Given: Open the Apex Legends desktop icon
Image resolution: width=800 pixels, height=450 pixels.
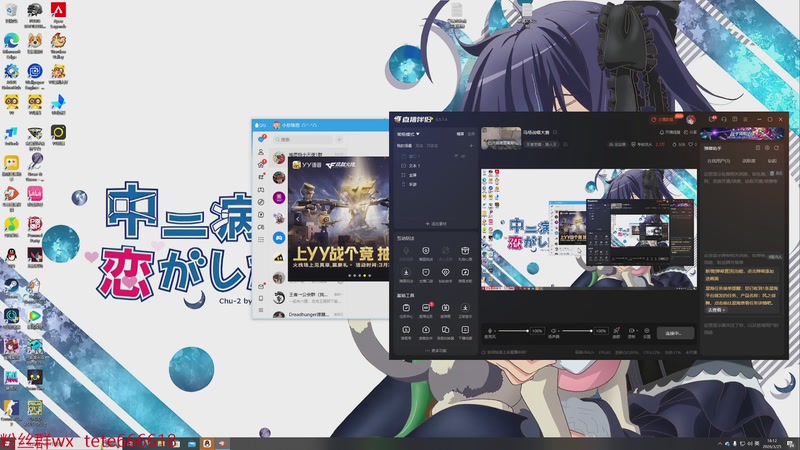Looking at the screenshot, I should 58,15.
